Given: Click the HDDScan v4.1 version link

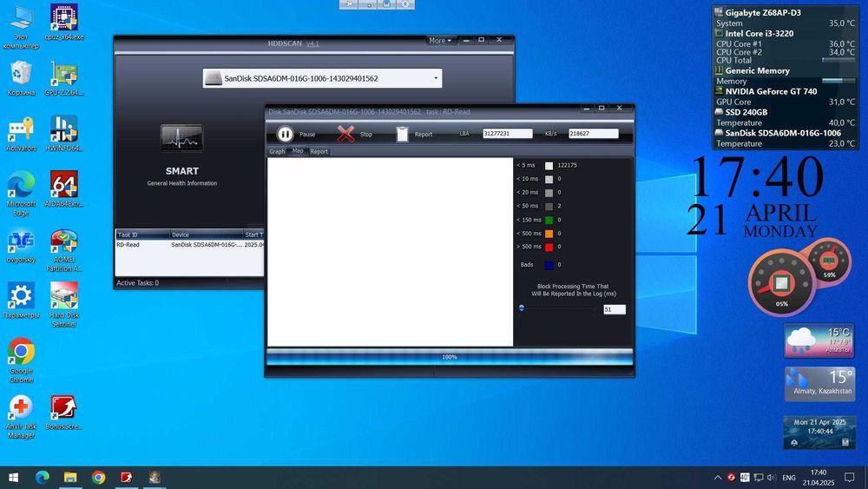Looking at the screenshot, I should [312, 43].
